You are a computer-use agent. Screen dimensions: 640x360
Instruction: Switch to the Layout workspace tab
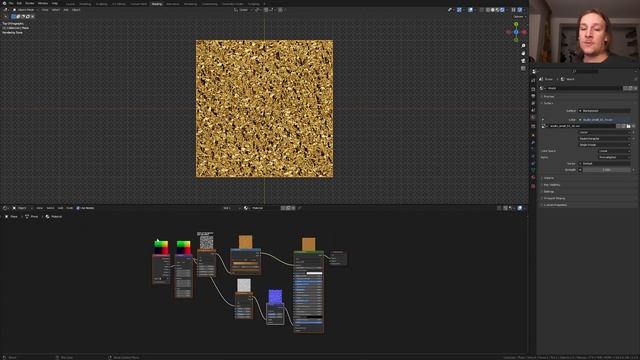pyautogui.click(x=70, y=4)
